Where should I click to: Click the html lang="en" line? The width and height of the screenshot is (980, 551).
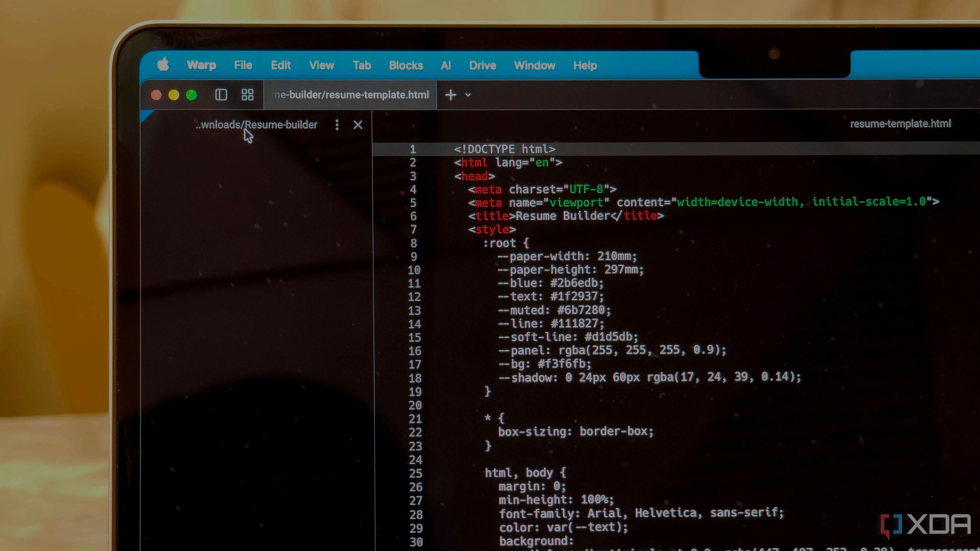(508, 163)
